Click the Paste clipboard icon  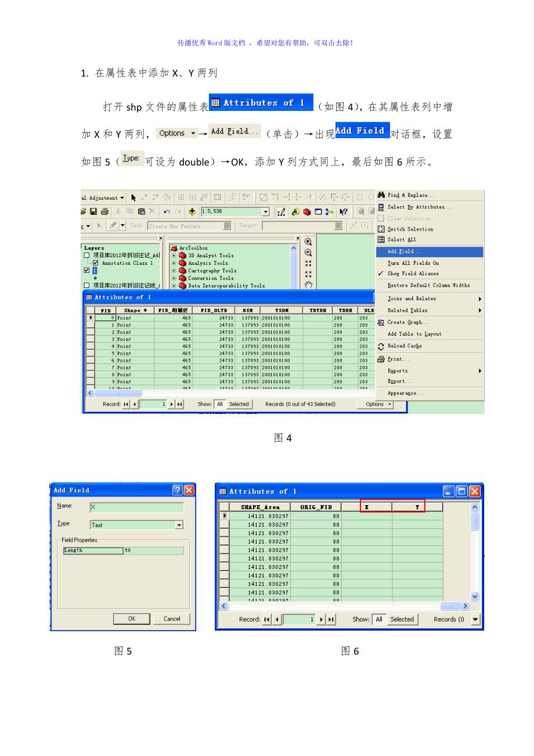point(141,211)
